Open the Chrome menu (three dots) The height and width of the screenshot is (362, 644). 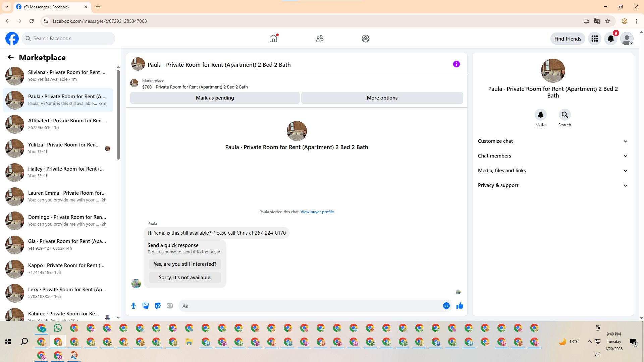click(x=637, y=21)
